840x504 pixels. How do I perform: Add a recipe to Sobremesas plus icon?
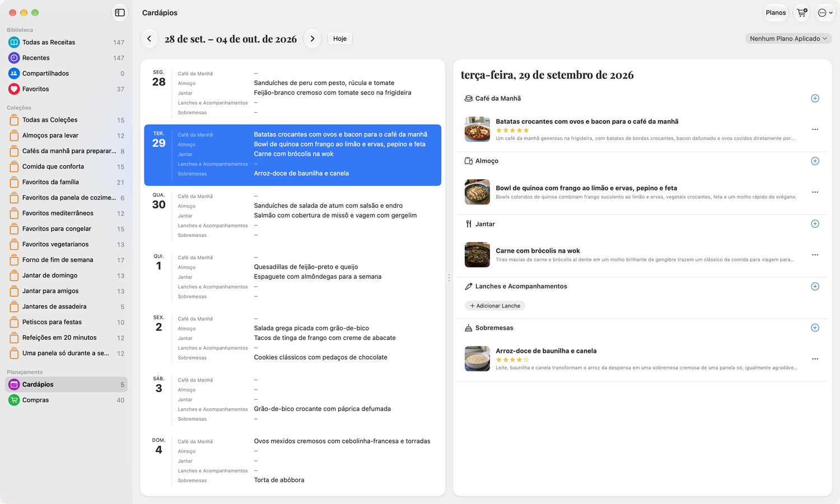tap(815, 328)
